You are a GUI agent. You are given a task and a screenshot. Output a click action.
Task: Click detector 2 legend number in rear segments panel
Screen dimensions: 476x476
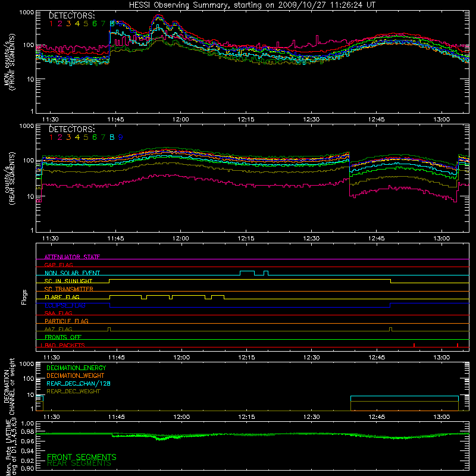[60, 137]
